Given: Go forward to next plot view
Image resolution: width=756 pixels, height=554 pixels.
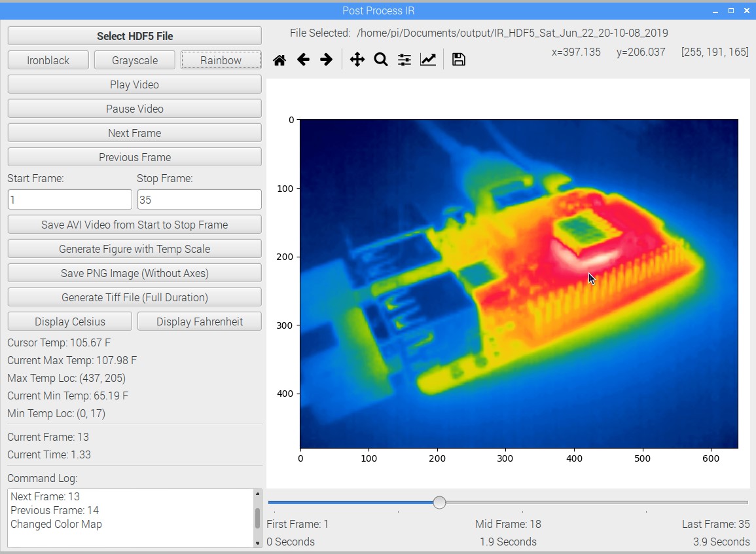Looking at the screenshot, I should [x=326, y=60].
